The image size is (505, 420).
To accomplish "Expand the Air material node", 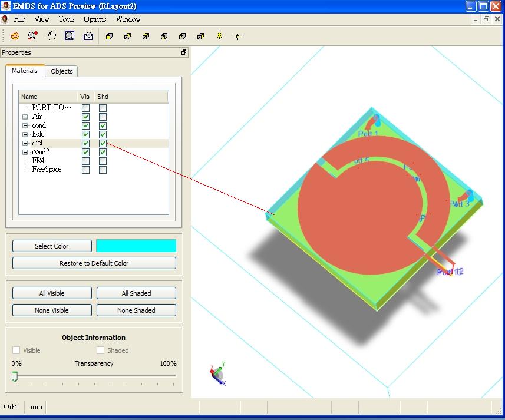I will [25, 117].
